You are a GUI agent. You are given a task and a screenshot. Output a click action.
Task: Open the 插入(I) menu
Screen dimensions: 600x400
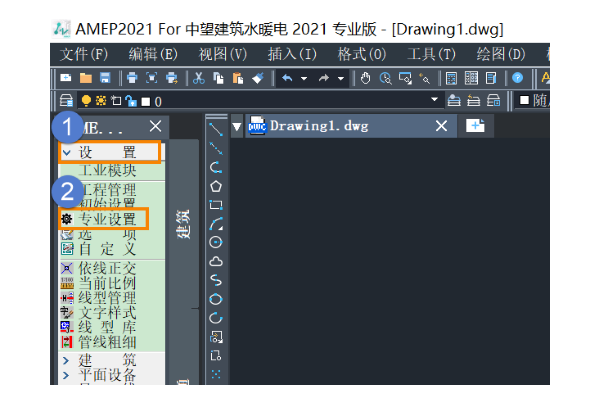tap(292, 55)
